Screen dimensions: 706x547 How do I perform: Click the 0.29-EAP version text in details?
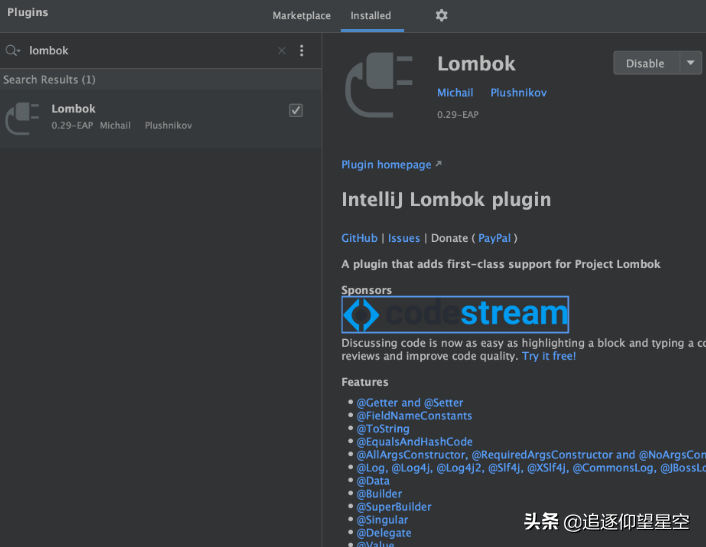click(x=457, y=115)
